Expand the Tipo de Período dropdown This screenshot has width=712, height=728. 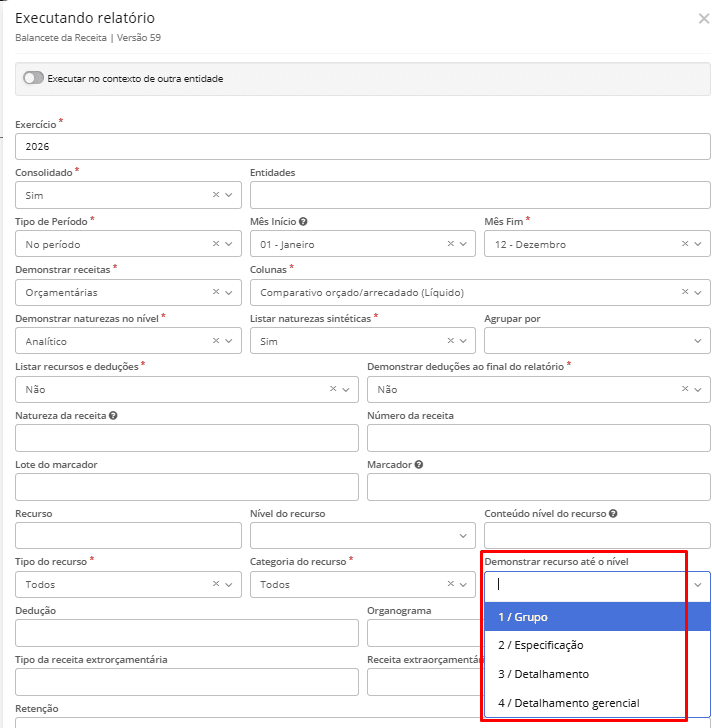[x=229, y=243]
